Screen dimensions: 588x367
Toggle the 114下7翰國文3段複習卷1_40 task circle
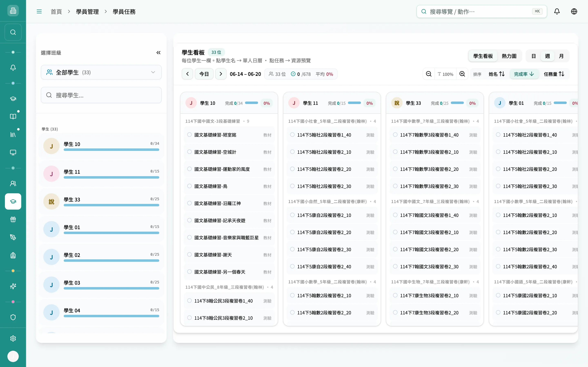point(395,215)
